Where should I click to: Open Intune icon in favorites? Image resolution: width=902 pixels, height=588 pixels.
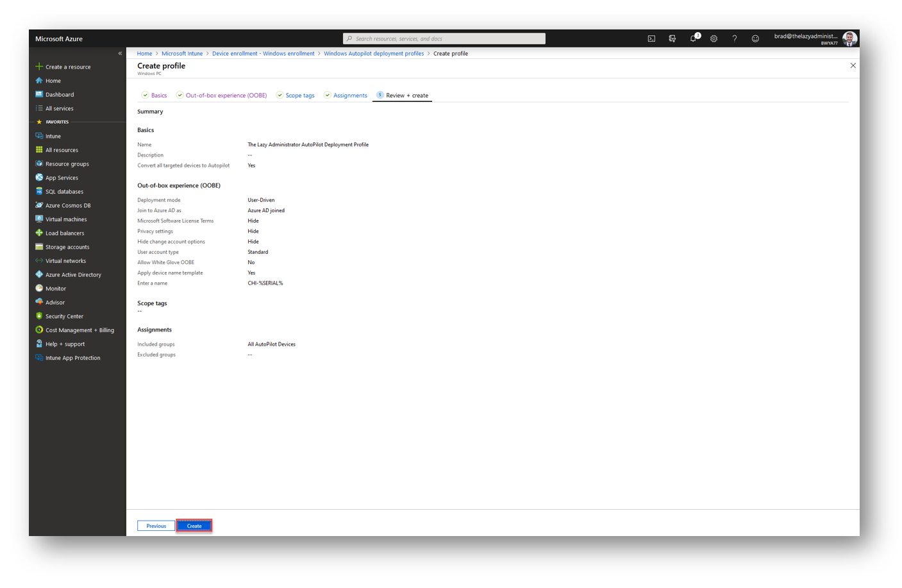(x=39, y=136)
